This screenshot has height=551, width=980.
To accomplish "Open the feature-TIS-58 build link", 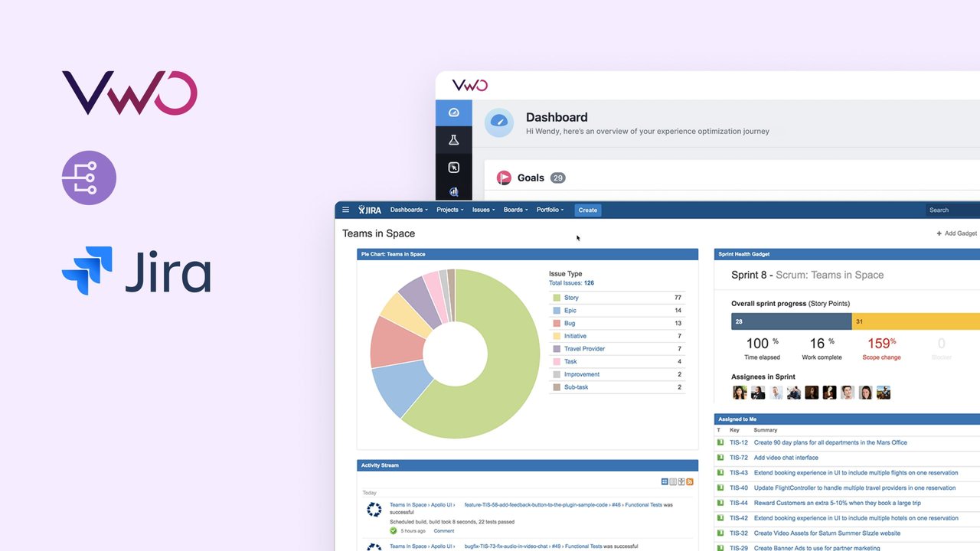I will click(x=536, y=505).
